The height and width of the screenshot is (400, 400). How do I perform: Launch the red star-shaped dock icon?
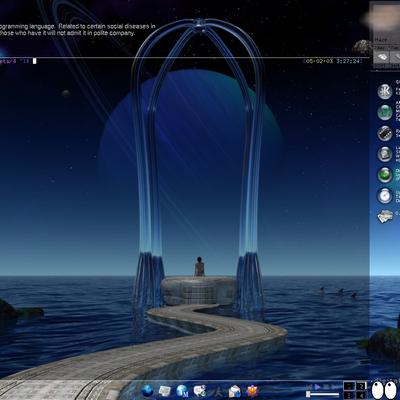click(252, 390)
